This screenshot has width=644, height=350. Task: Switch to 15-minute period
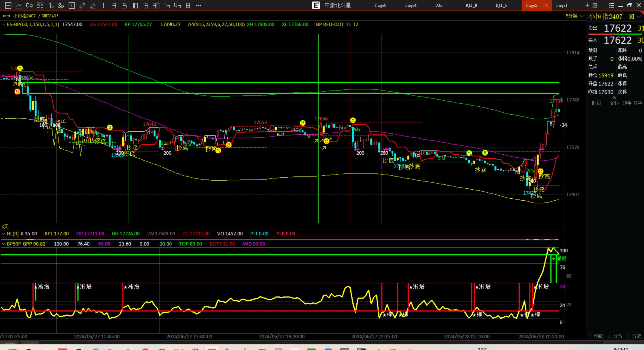(146, 5)
